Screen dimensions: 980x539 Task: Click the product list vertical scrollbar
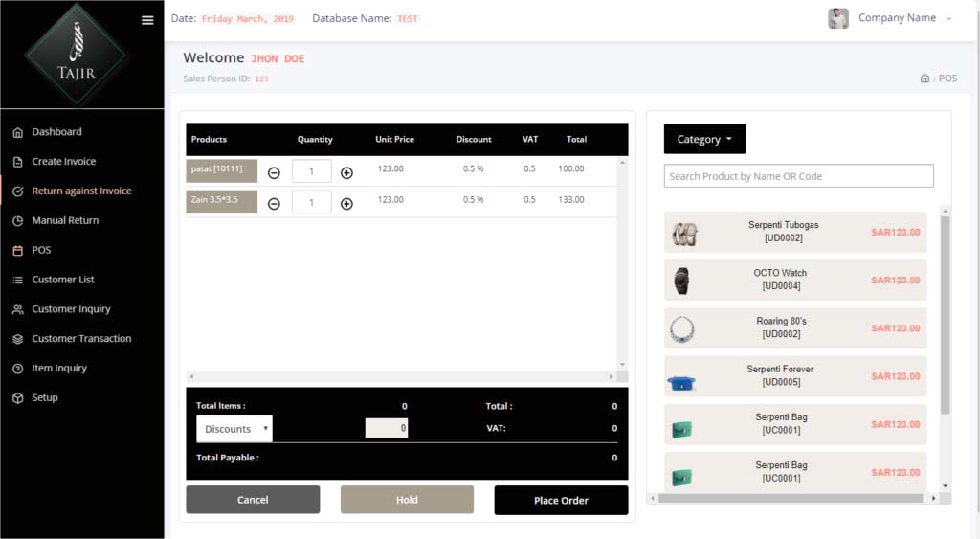point(945,315)
